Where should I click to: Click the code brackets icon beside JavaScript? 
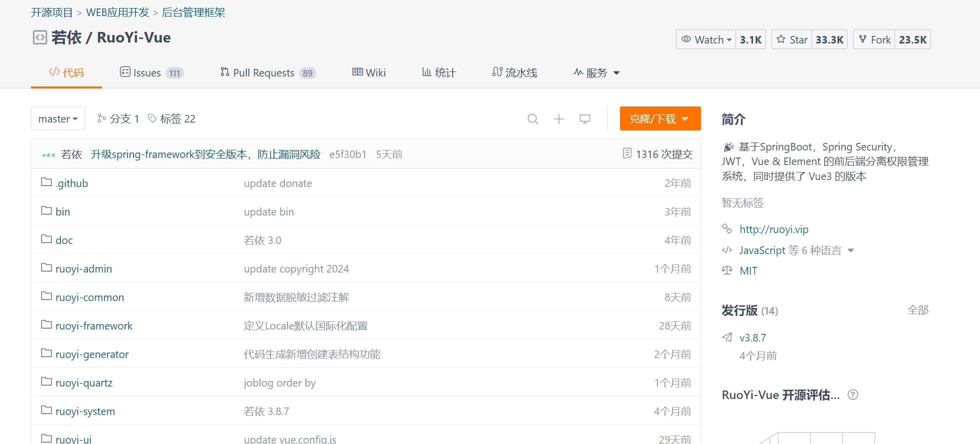[727, 250]
